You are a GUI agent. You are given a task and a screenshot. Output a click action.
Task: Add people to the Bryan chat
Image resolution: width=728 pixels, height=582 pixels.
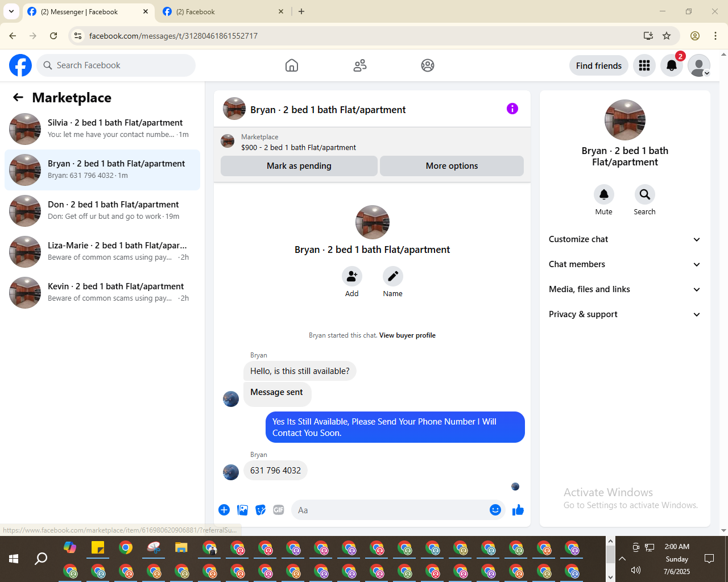coord(352,276)
